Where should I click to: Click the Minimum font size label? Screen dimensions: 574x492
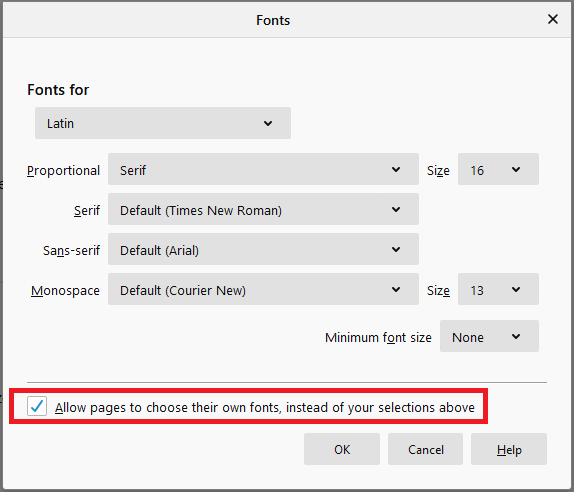point(378,338)
